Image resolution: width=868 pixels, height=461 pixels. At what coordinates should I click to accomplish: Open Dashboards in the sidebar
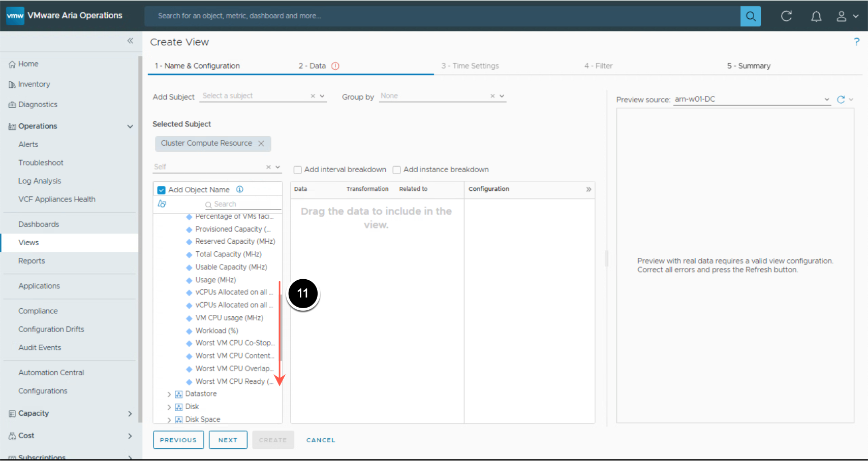tap(39, 224)
